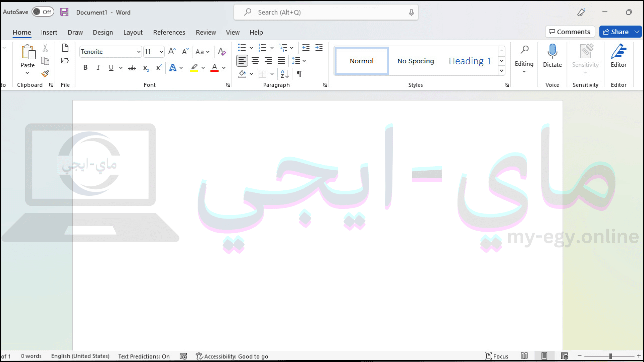
Task: Click the Clear All Formatting icon
Action: click(222, 51)
